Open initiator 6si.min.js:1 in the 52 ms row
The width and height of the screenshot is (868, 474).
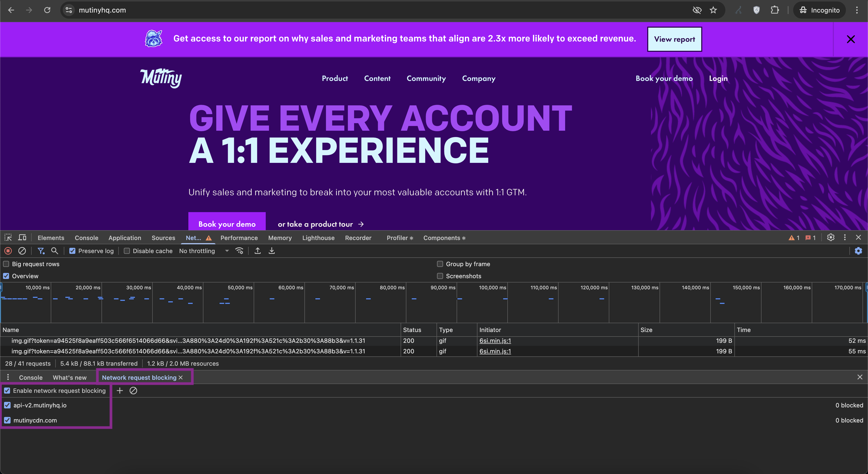tap(495, 341)
